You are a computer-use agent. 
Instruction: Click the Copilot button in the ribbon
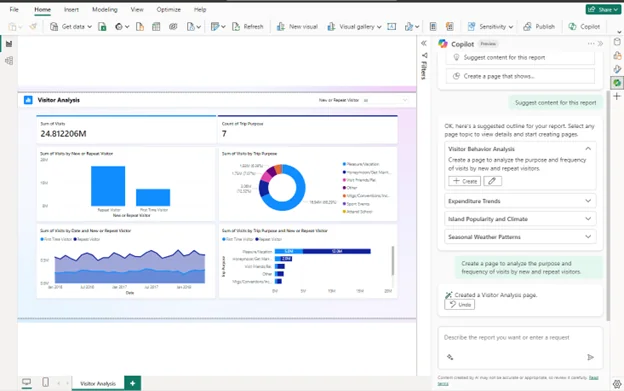click(x=584, y=27)
